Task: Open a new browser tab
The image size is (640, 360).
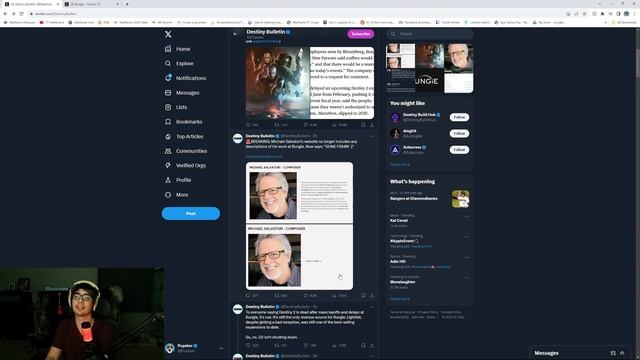Action: 127,4
